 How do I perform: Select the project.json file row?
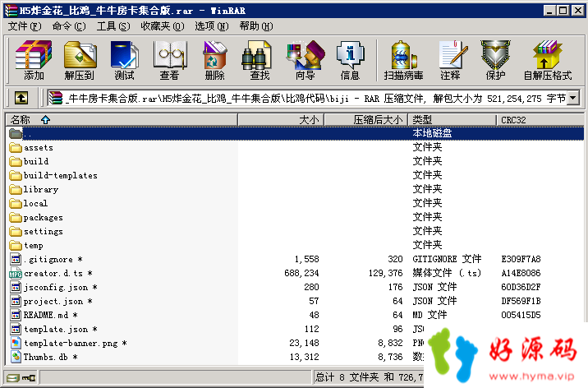[x=295, y=302]
